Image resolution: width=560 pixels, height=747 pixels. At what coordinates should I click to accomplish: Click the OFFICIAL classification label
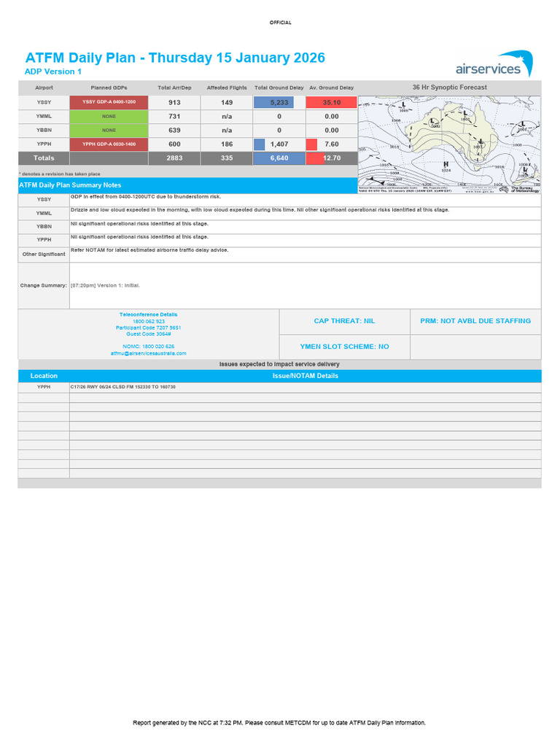click(x=280, y=23)
